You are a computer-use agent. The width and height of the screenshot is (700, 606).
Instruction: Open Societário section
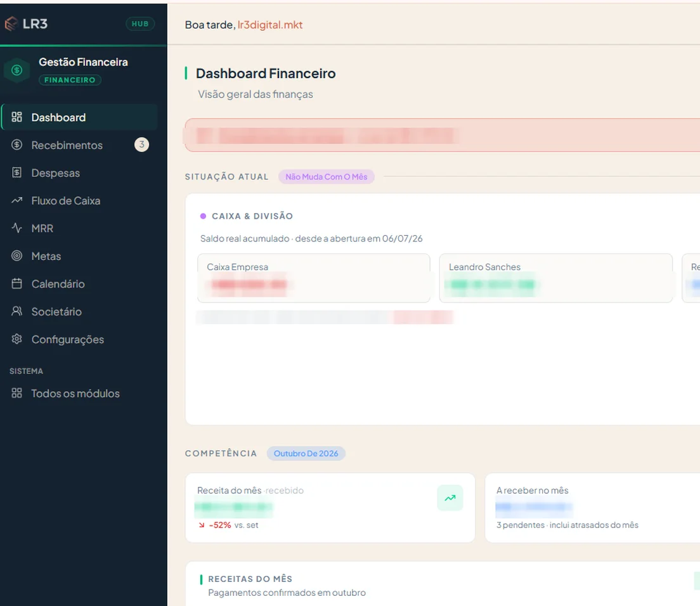80,311
